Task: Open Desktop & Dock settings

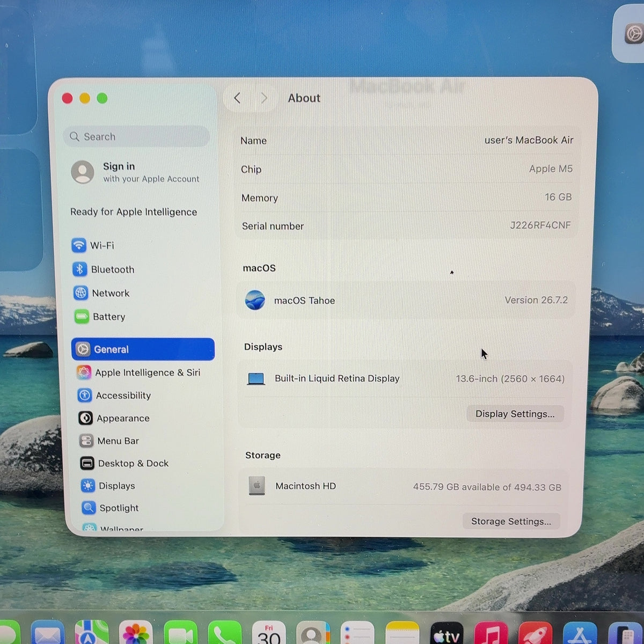Action: (124, 463)
